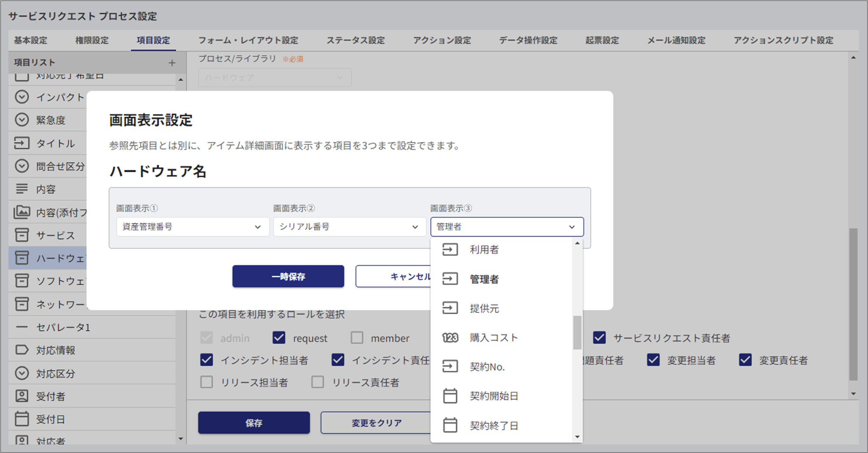Image resolution: width=868 pixels, height=453 pixels.
Task: Open the メール通知設定 tab
Action: [676, 41]
